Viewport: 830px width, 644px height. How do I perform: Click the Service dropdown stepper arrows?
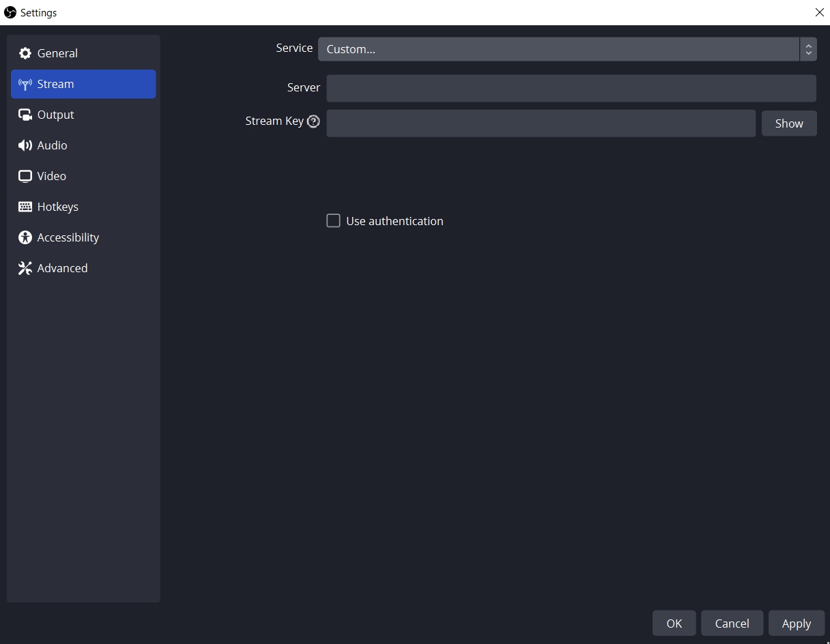click(808, 48)
